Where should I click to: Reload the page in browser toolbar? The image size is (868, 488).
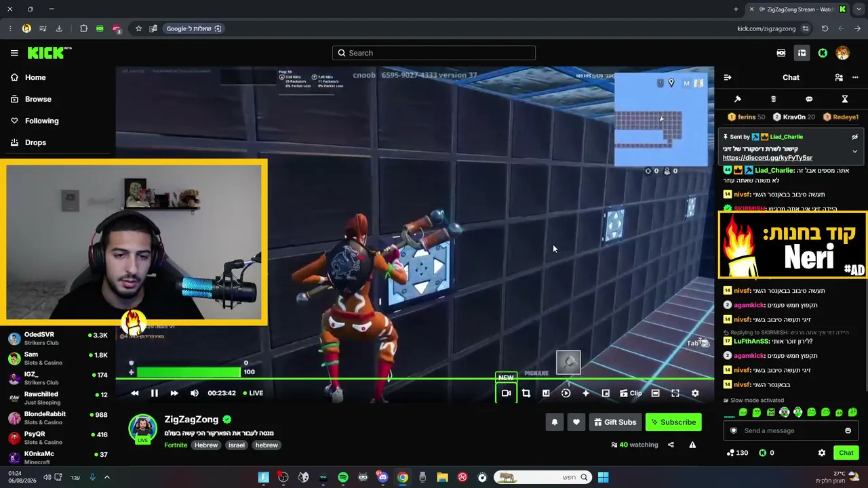[x=825, y=28]
